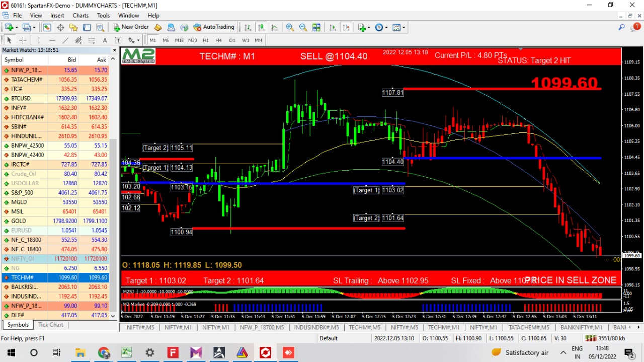The height and width of the screenshot is (362, 644).
Task: Switch chart to line chart icon
Action: [274, 27]
